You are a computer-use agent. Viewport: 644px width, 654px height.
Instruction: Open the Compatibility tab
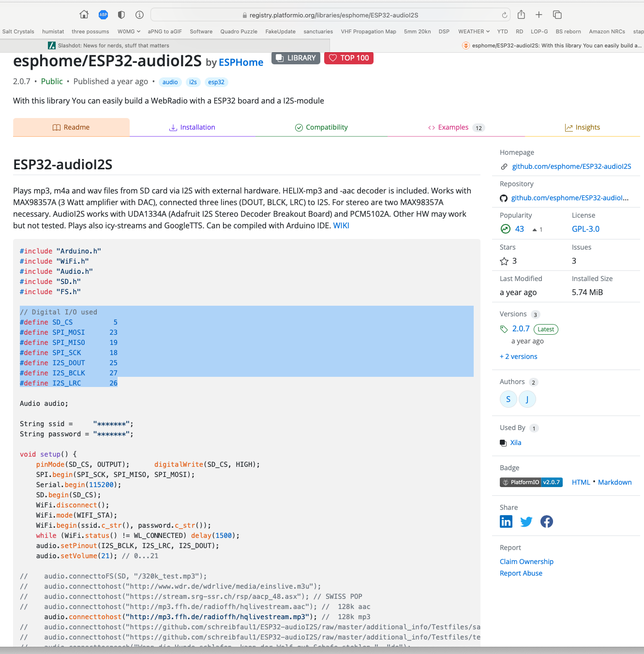(x=321, y=127)
